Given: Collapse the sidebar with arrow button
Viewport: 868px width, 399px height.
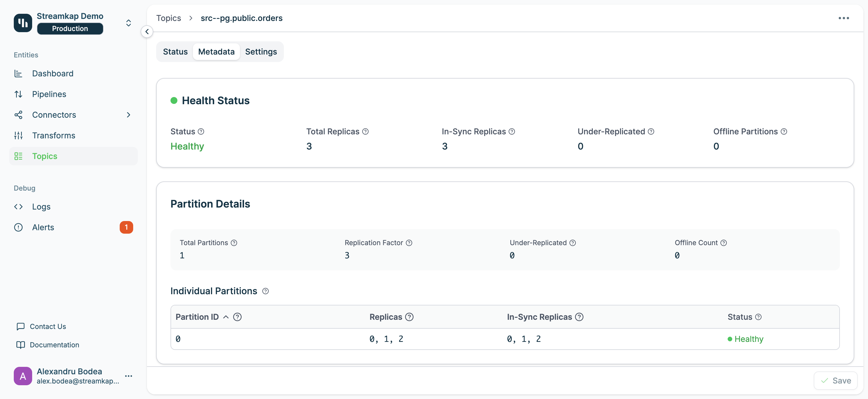Looking at the screenshot, I should (x=147, y=32).
